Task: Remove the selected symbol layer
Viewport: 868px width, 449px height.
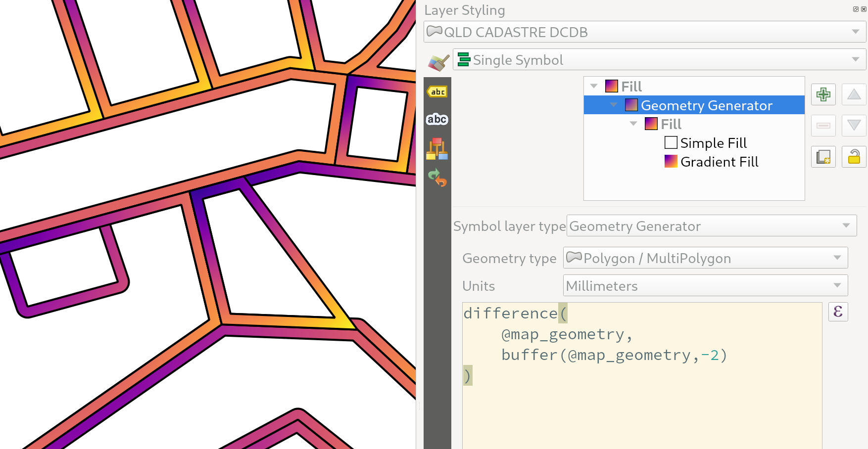Action: [x=823, y=126]
